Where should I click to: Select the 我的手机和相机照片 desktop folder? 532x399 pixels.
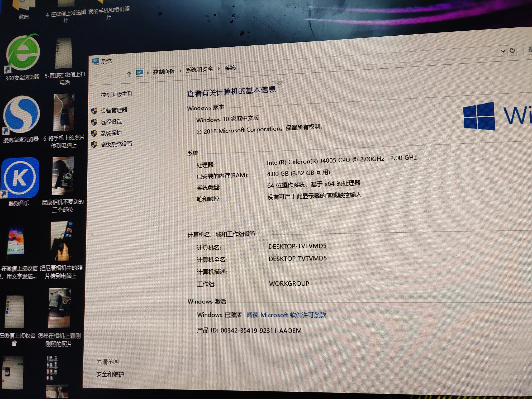click(x=109, y=10)
